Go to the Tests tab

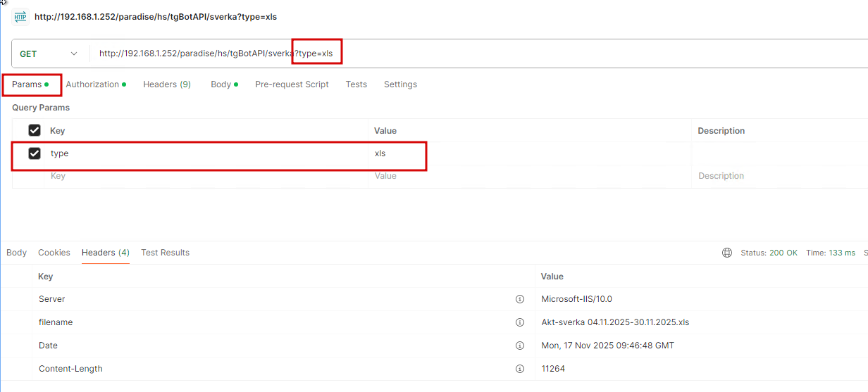pyautogui.click(x=356, y=84)
